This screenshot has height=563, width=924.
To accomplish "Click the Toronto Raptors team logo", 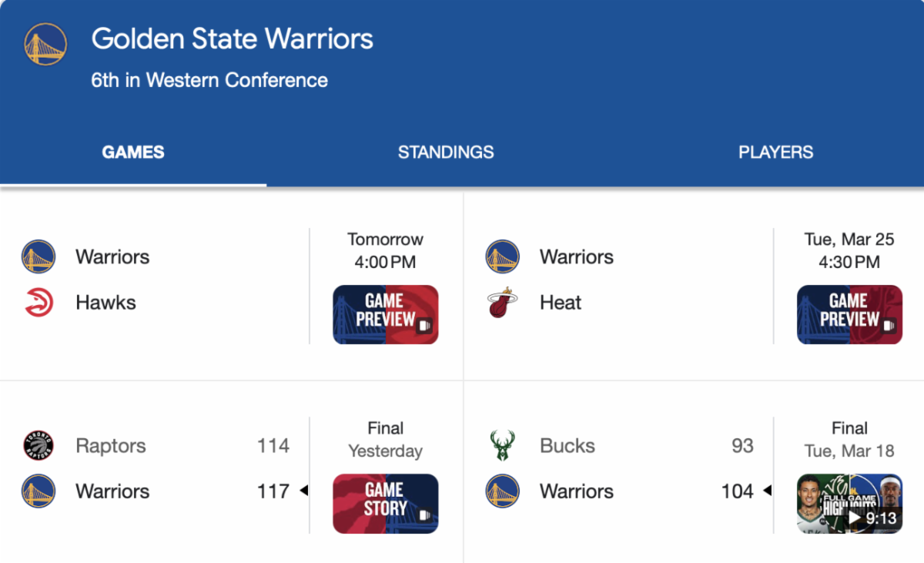I will coord(38,446).
